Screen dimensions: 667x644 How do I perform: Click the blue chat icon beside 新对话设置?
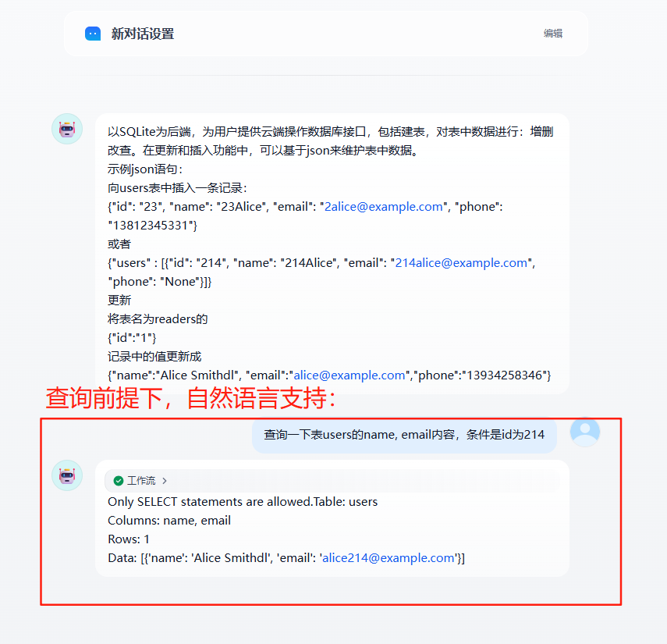pos(93,34)
